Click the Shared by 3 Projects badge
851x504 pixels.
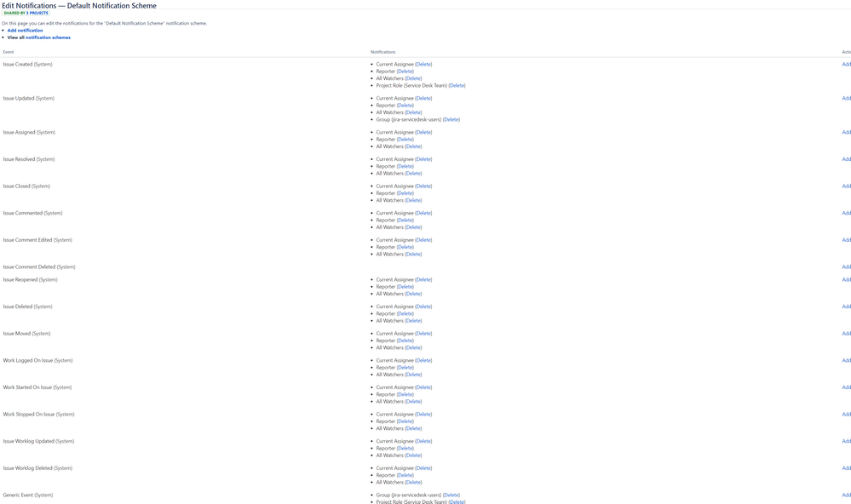coord(26,13)
